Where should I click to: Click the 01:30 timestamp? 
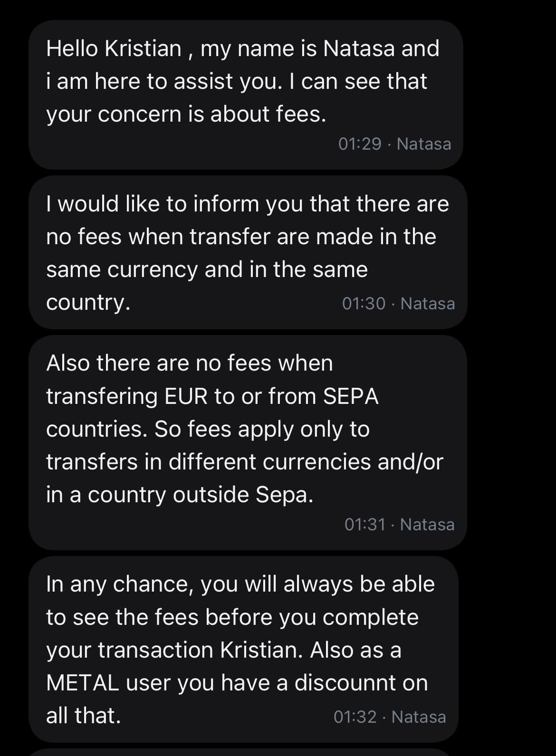click(364, 303)
